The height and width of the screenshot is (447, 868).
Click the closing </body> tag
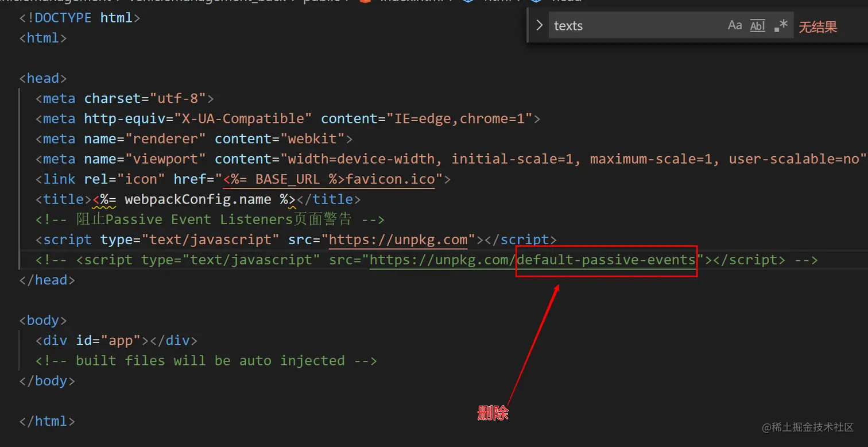tap(47, 381)
